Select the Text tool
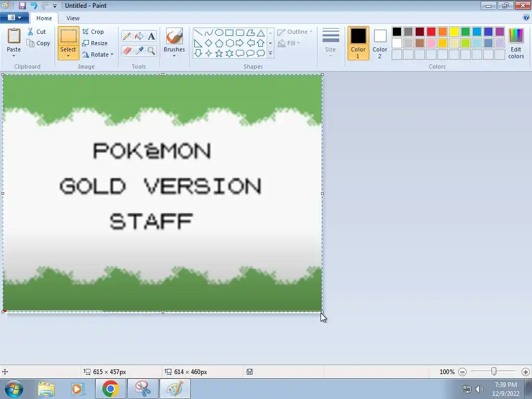This screenshot has height=399, width=532. 151,36
